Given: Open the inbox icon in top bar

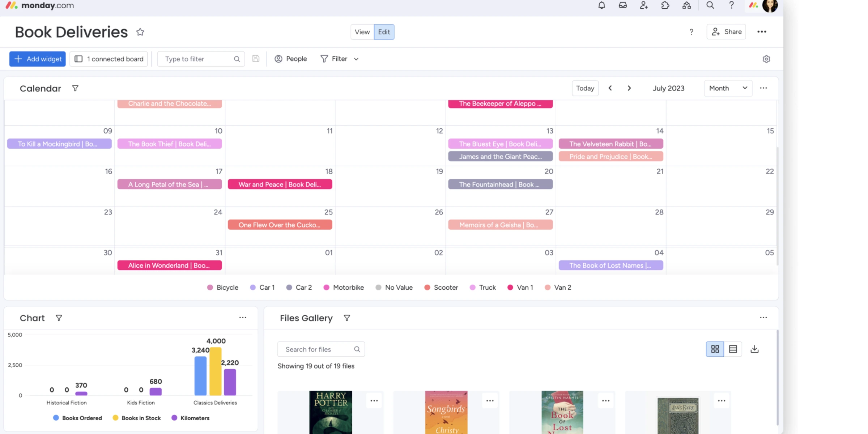Looking at the screenshot, I should (x=623, y=5).
